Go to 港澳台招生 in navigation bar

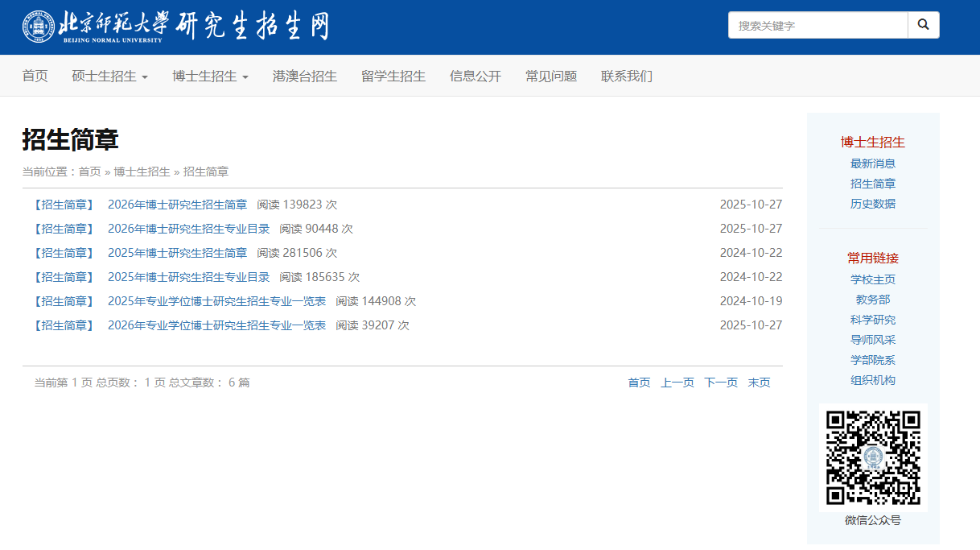point(305,77)
